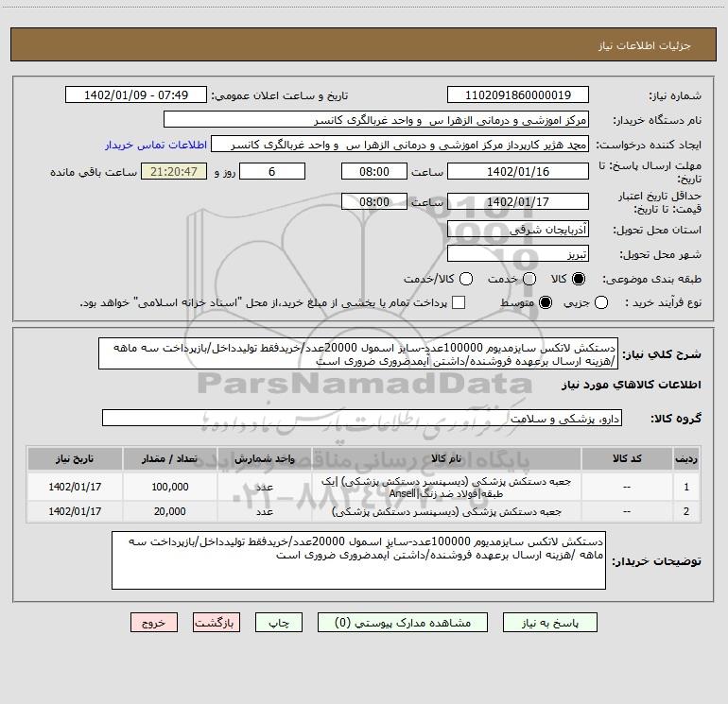
Task: Click the توضیحات خریدار text area
Action: coord(359,560)
